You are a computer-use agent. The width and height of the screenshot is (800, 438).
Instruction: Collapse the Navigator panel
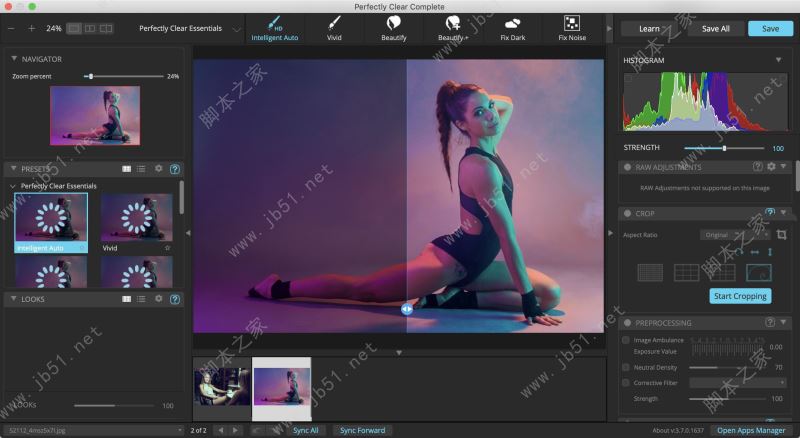point(14,59)
